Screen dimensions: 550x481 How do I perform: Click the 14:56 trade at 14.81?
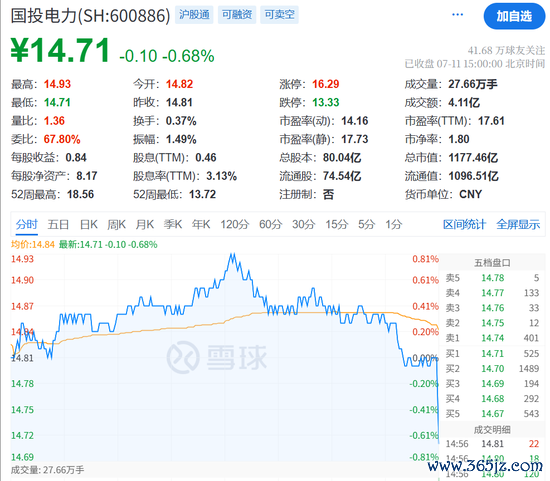(x=492, y=444)
